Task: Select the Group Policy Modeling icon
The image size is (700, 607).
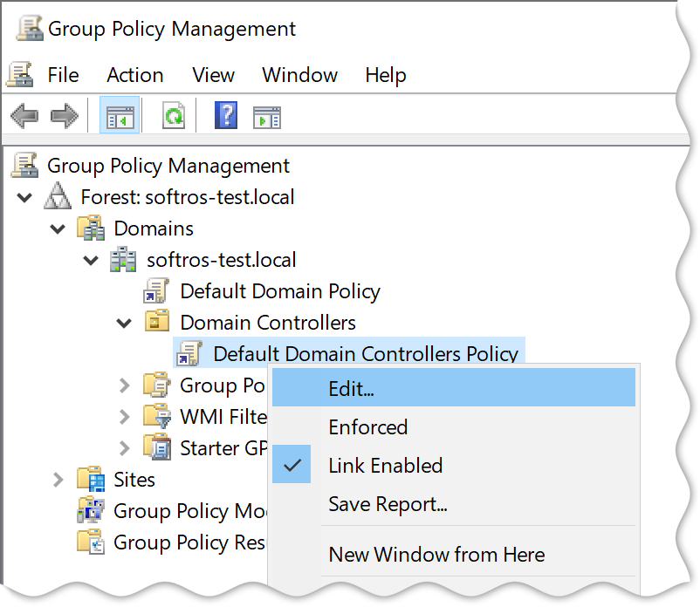Action: (91, 510)
